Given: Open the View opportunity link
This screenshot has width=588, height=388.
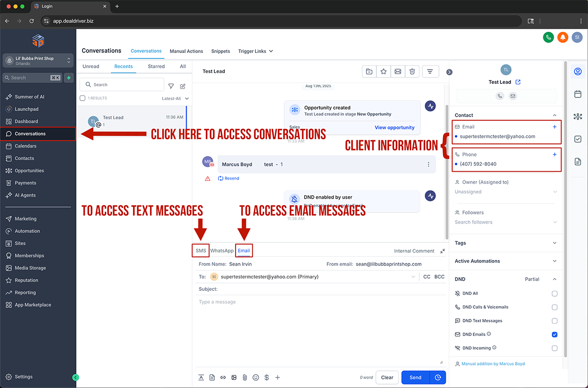Looking at the screenshot, I should (394, 128).
